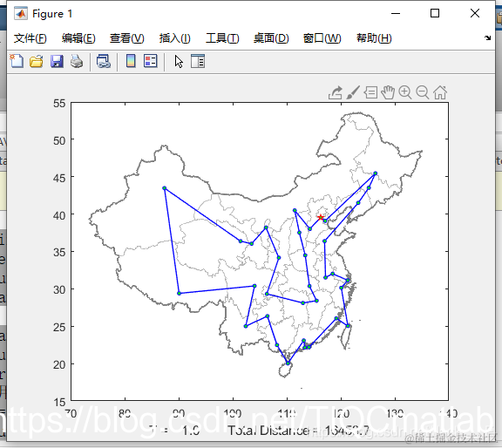Viewport: 502px width, 448px height.
Task: Open the Property Inspector icon
Action: [x=198, y=61]
